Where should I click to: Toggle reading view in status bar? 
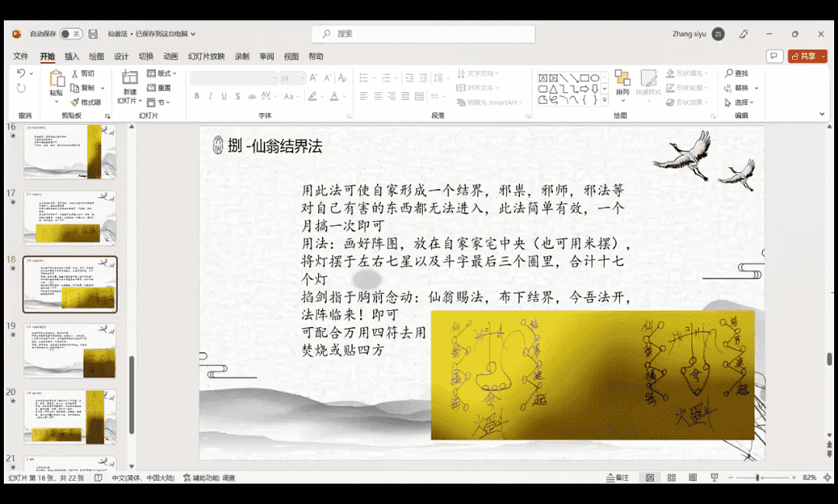(692, 478)
